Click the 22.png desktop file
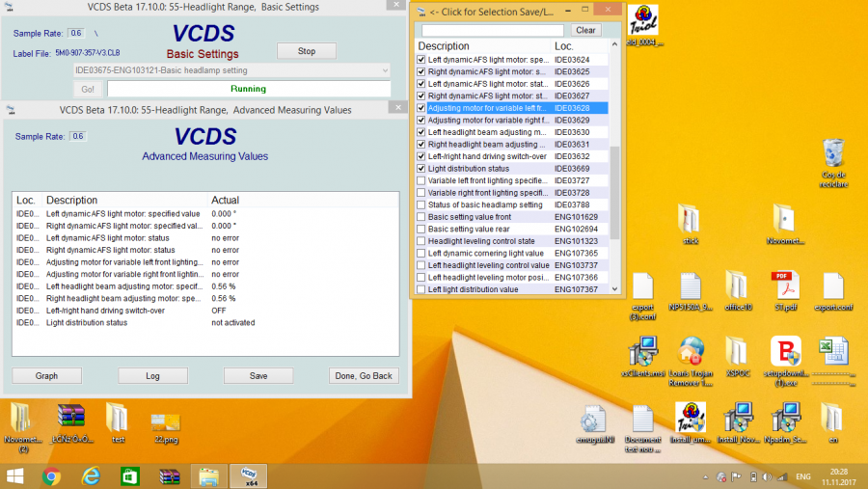The image size is (868, 489). (166, 420)
